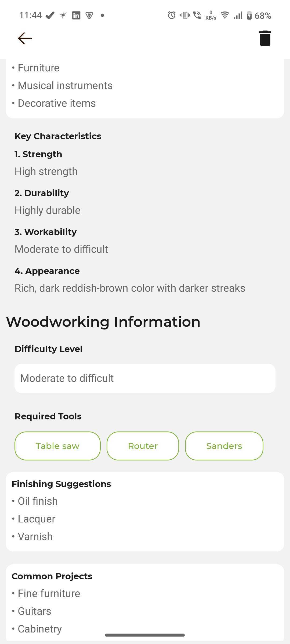This screenshot has width=290, height=644.
Task: Tap the battery status icon
Action: 249,15
